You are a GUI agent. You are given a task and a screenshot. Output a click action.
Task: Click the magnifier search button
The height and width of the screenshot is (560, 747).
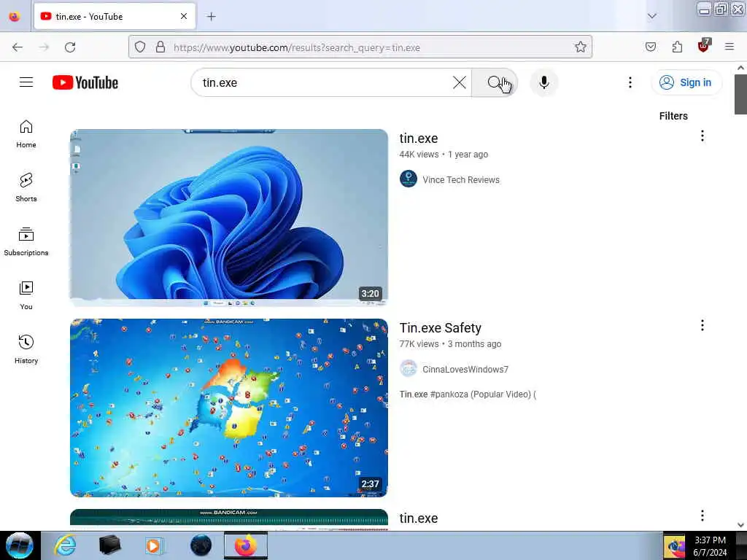pyautogui.click(x=495, y=82)
